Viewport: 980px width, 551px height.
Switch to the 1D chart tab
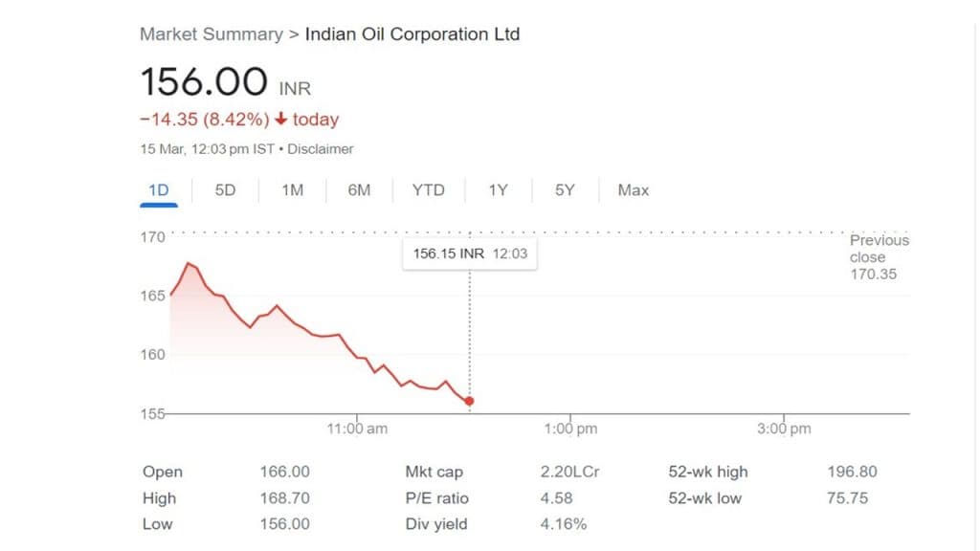coord(159,190)
